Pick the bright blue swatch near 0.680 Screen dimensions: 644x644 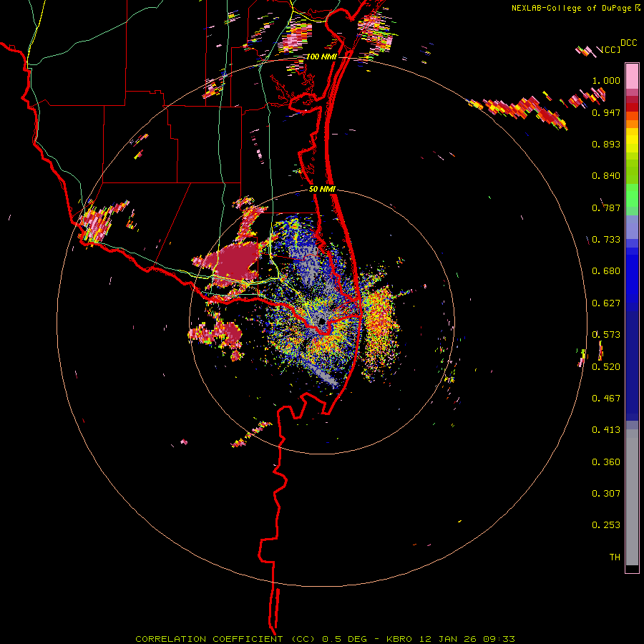632,275
